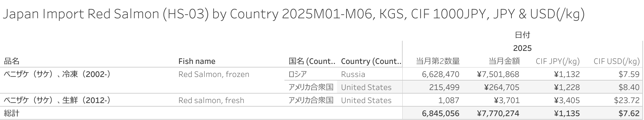Image resolution: width=644 pixels, height=120 pixels.
Task: Click the ベニザケ（サケ）、冷凍（2002-） item name
Action: point(57,74)
